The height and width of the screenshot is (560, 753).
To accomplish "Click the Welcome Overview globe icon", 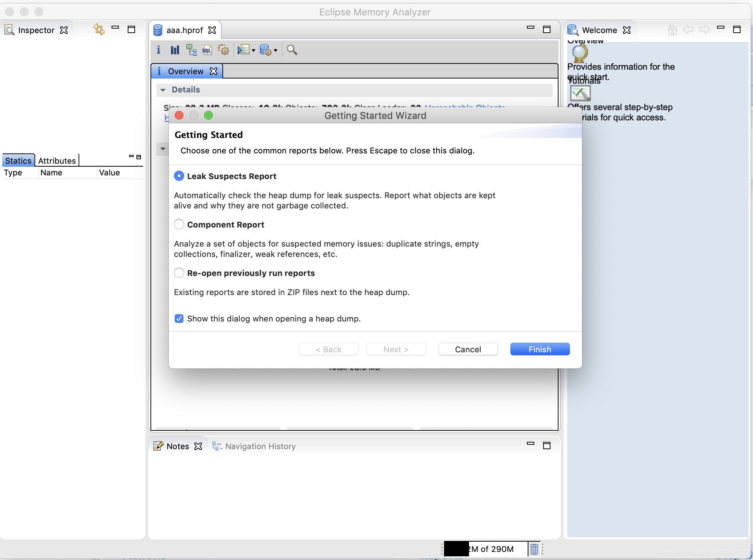I will tap(580, 53).
